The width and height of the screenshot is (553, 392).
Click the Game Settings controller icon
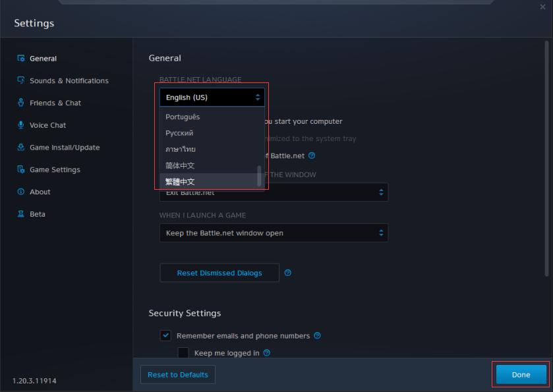[21, 169]
